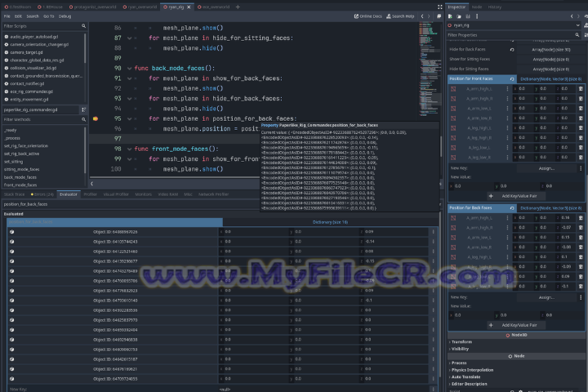The width and height of the screenshot is (588, 392).
Task: Click Add Key/Value Pair for Front Faces
Action: tap(514, 196)
